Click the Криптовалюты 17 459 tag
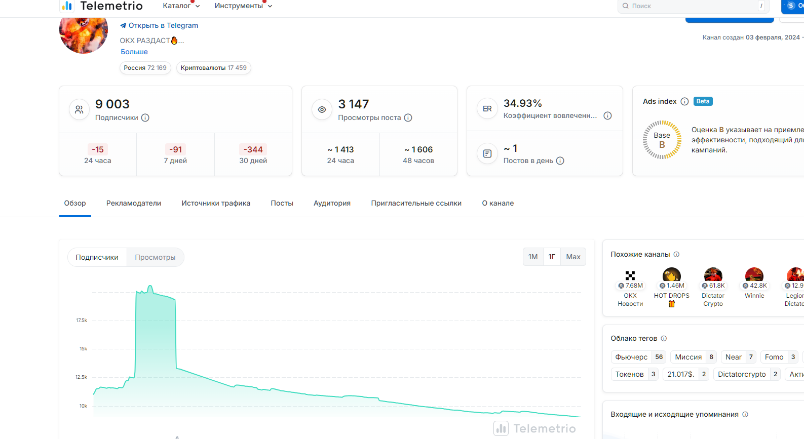Viewport: 804px width, 439px height. [213, 68]
